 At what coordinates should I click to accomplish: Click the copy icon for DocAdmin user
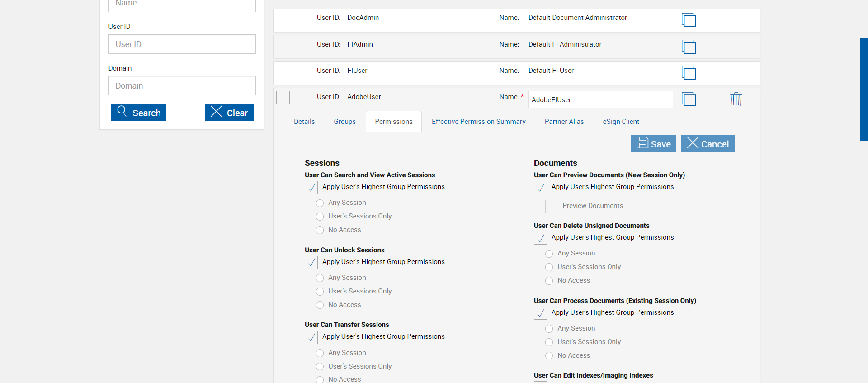(x=689, y=20)
